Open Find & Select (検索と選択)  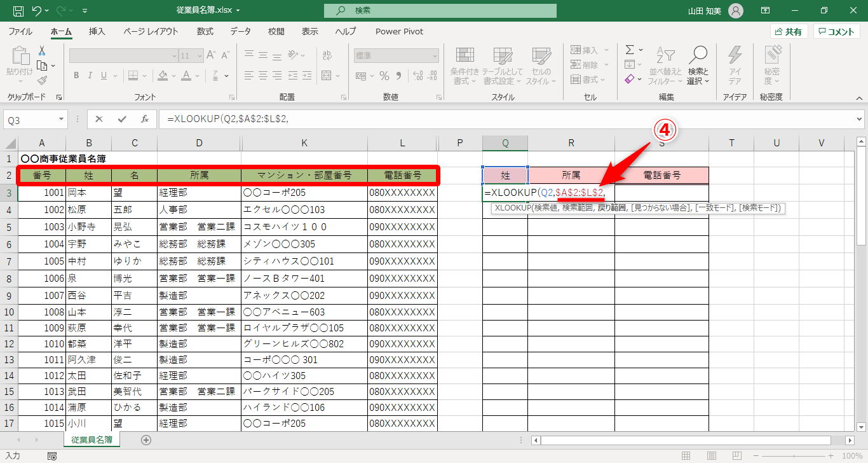(698, 66)
